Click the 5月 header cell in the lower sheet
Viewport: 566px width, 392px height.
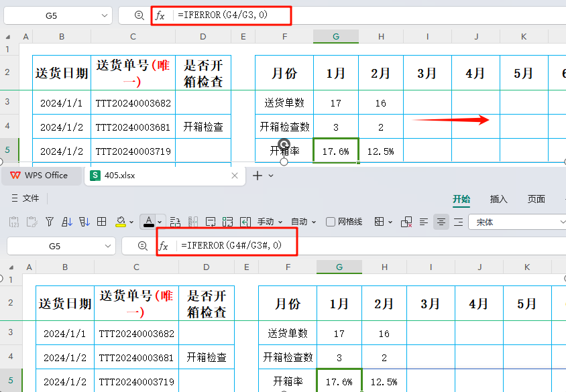click(x=526, y=304)
